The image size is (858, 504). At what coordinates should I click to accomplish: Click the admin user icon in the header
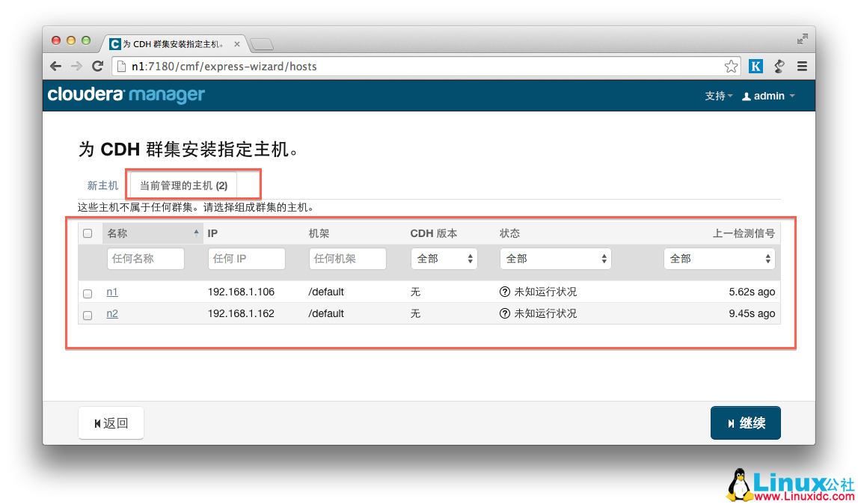point(746,96)
